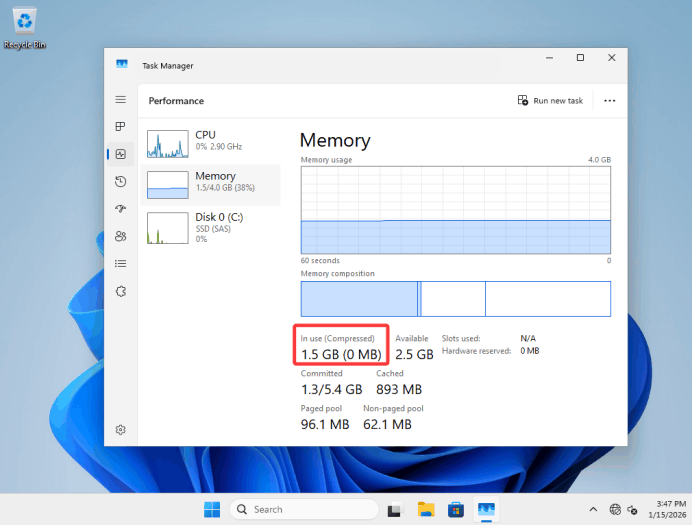Select the Disk 0 (C:) item
This screenshot has height=525, width=692.
(213, 225)
